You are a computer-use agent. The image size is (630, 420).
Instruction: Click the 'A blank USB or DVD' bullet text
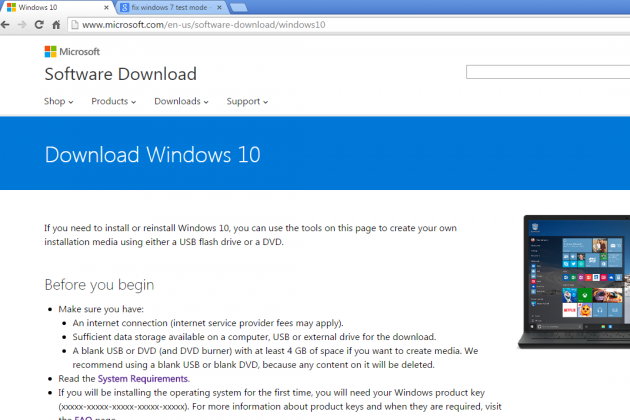click(x=275, y=358)
